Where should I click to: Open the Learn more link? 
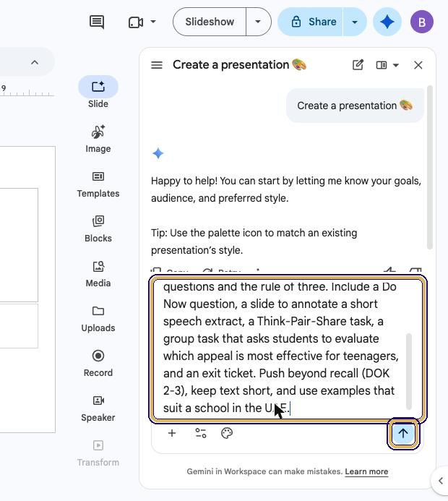(366, 471)
